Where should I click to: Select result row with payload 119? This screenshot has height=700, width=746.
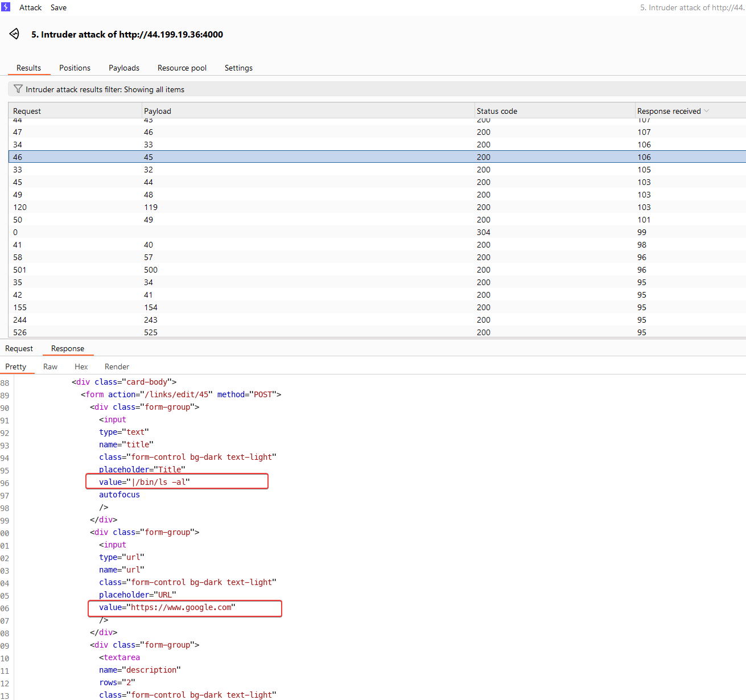click(x=151, y=207)
